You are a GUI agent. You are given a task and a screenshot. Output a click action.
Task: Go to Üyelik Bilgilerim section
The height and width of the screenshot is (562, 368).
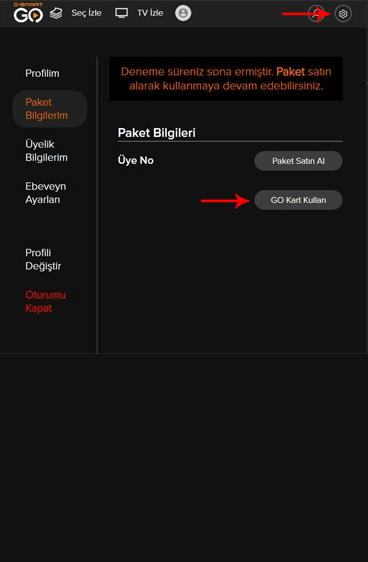46,151
